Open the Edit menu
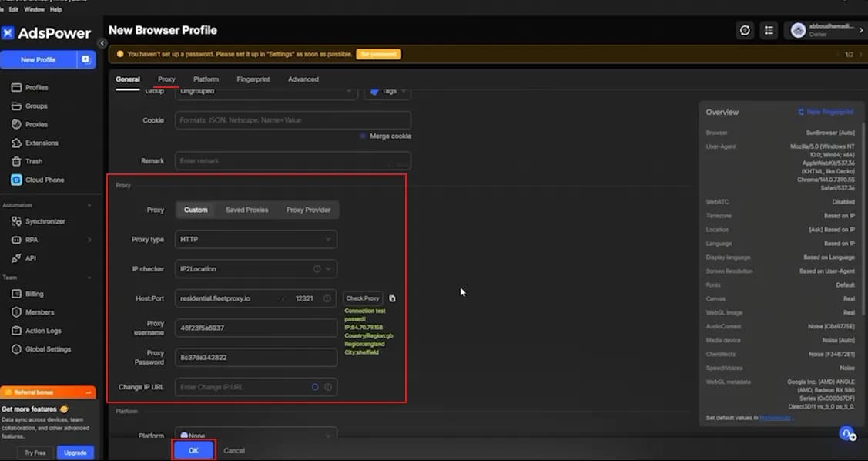This screenshot has height=461, width=868. pyautogui.click(x=13, y=9)
